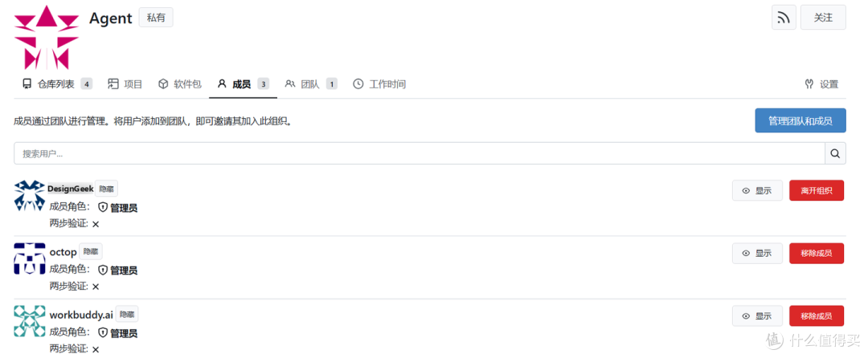868x358 pixels.
Task: Open the 设置 settings link
Action: point(821,84)
